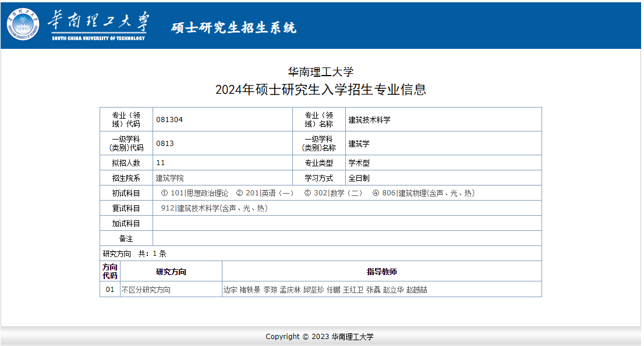Image resolution: width=644 pixels, height=346 pixels.
Task: Click the 专业（领域）代码 label cell
Action: pyautogui.click(x=126, y=119)
